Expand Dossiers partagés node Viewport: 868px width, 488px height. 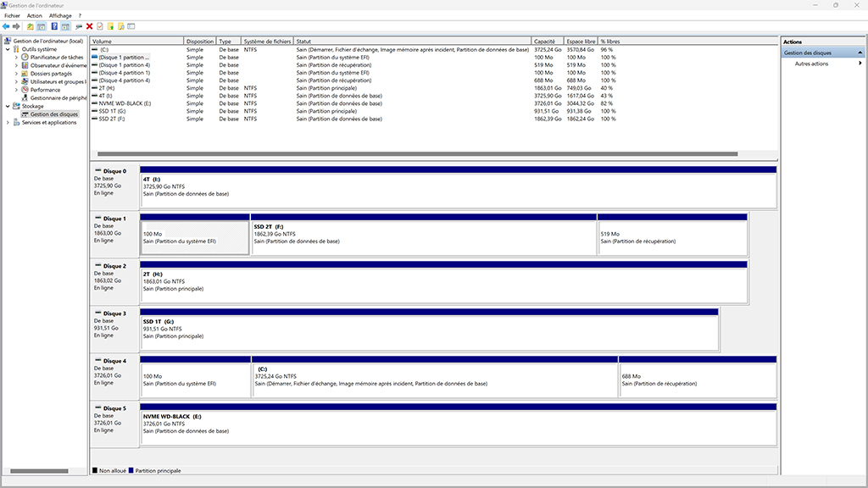point(16,74)
